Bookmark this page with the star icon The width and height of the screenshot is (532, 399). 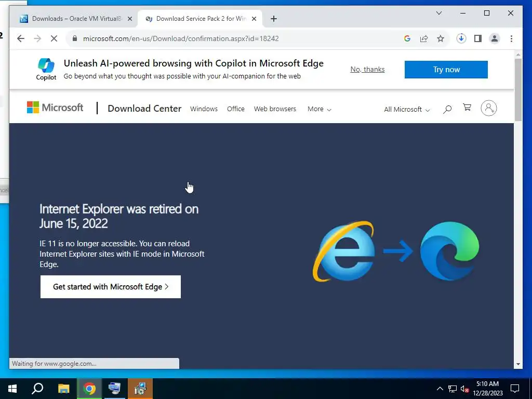[x=441, y=38]
